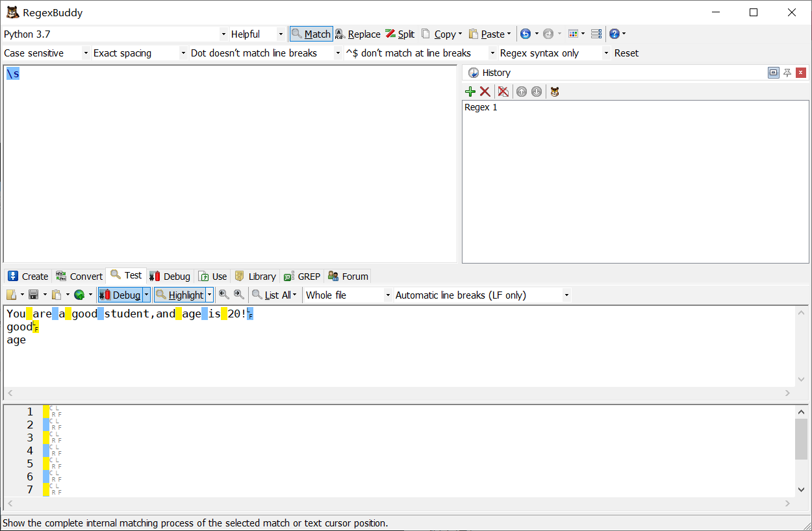
Task: Open the Library tab
Action: click(x=256, y=276)
